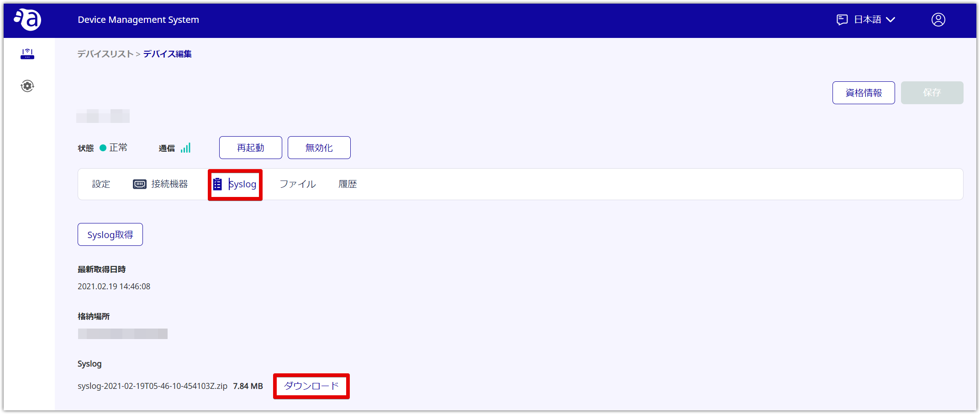Click the Syslog clipboard tab icon
Image resolution: width=980 pixels, height=414 pixels.
click(x=217, y=184)
